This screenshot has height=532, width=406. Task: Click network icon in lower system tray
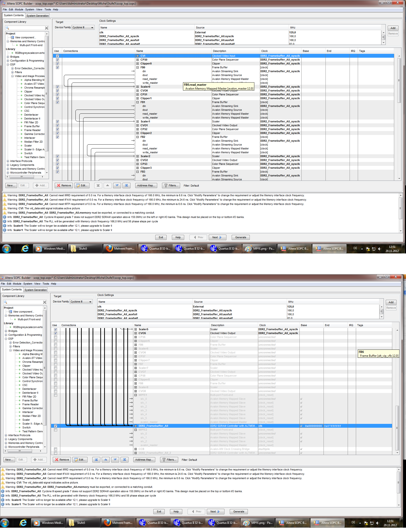coord(372,523)
